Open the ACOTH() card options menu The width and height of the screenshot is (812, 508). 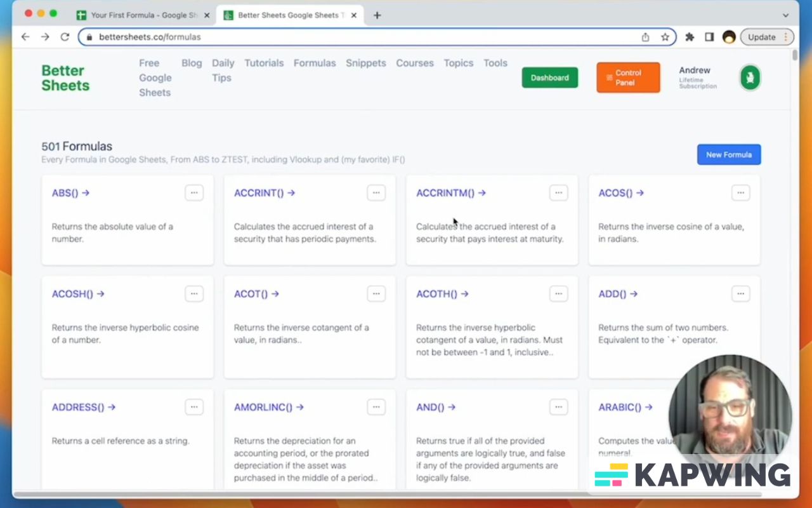coord(558,293)
